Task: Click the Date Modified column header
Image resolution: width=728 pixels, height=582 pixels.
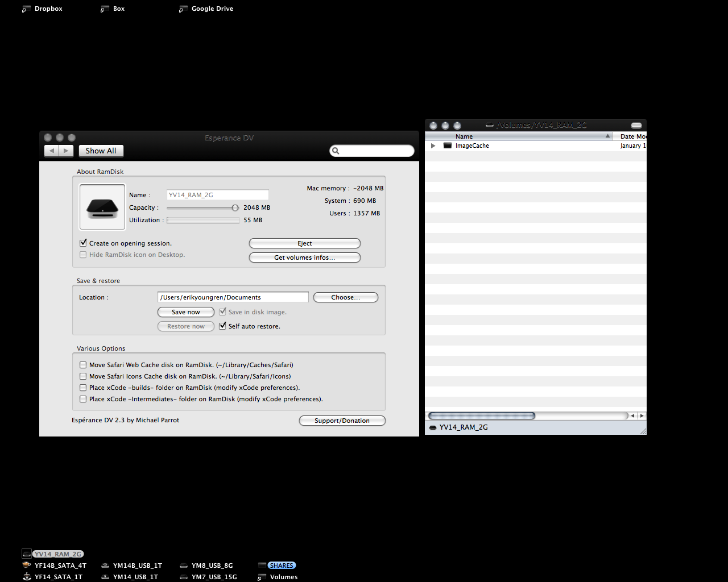Action: click(x=631, y=136)
